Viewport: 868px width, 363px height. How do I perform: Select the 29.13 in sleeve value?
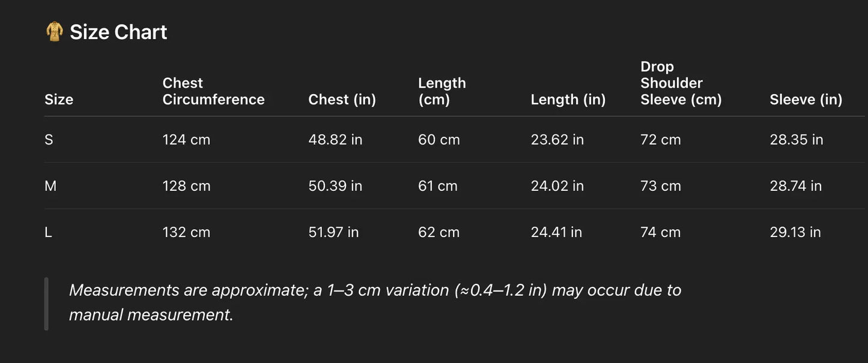coord(795,232)
